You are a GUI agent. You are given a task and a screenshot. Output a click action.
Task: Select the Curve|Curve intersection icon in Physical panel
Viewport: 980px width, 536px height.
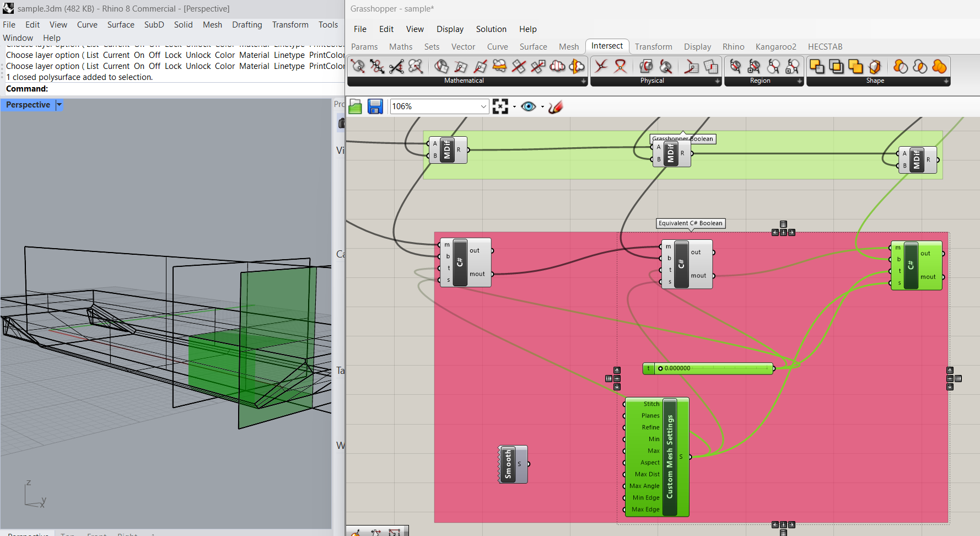pos(601,66)
